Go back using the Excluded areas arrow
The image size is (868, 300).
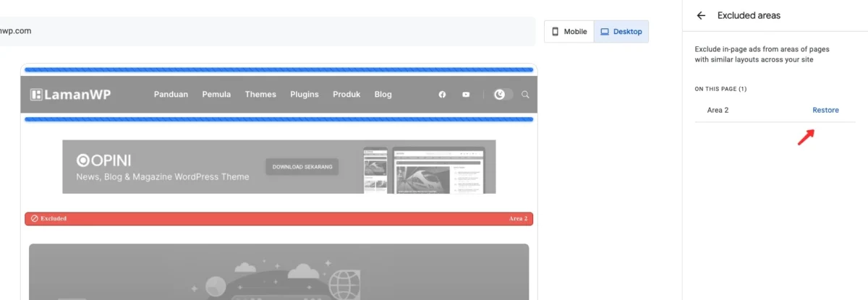[700, 15]
